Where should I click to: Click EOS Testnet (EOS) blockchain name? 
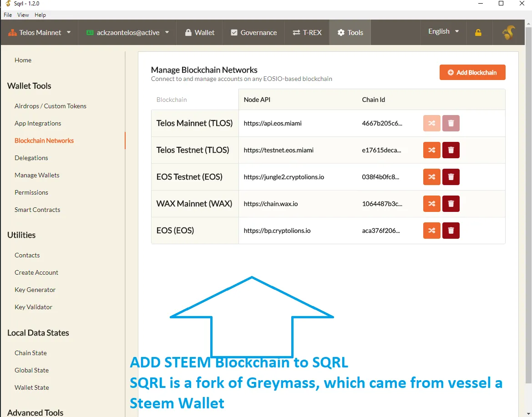(x=189, y=176)
